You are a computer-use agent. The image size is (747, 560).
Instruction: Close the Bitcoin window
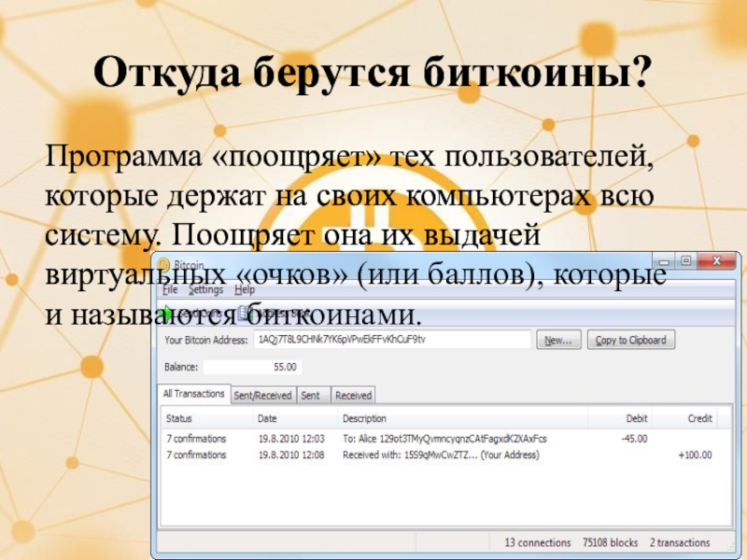(716, 261)
